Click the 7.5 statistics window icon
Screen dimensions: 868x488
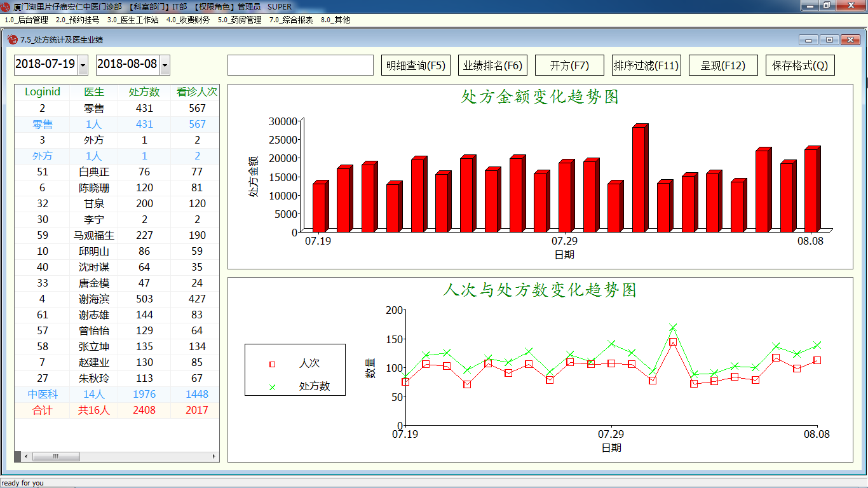tap(12, 39)
